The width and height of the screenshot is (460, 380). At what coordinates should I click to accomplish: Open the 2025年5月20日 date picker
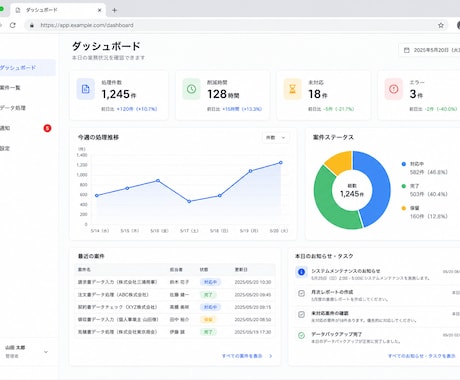tap(430, 50)
